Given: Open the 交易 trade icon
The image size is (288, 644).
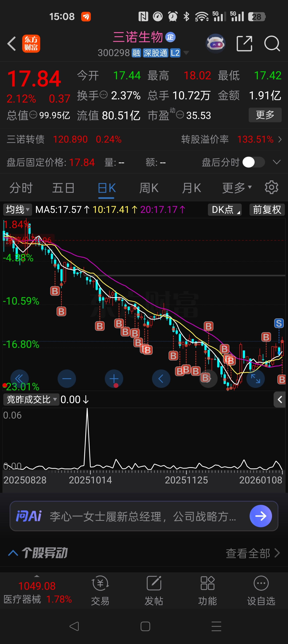Looking at the screenshot, I should coord(100,590).
